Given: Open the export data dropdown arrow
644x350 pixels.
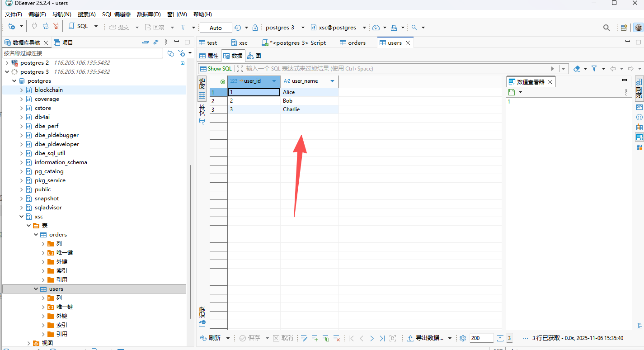Looking at the screenshot, I should (x=450, y=338).
